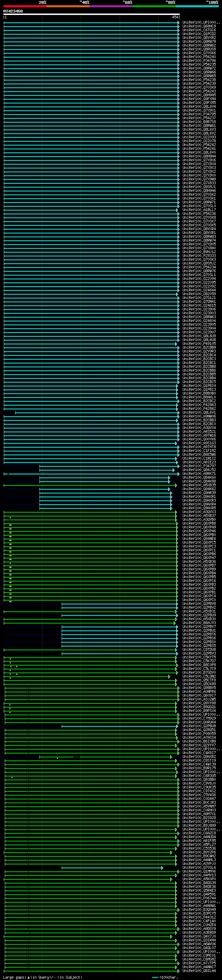222x980 pixels.
Task: Select the UniRef100_P34797 label
Action: tap(199, 466)
